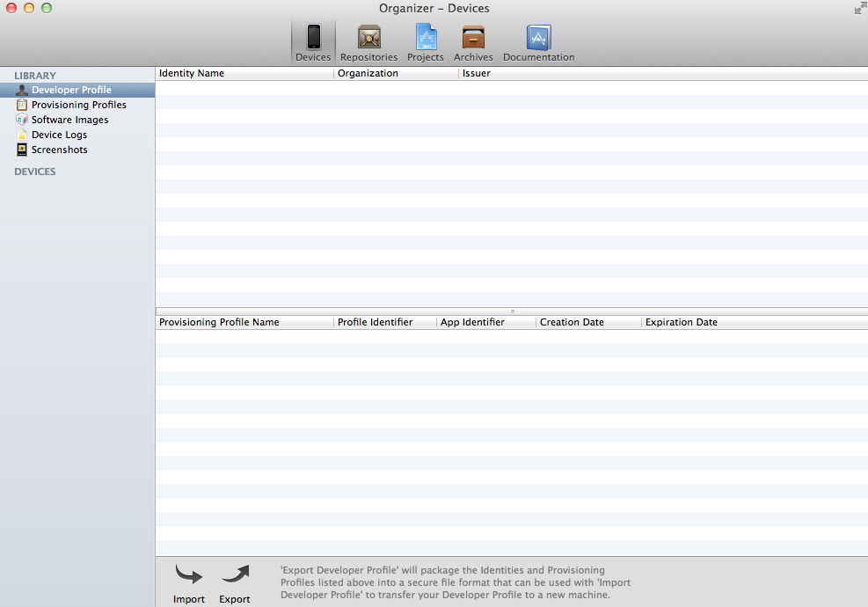The image size is (868, 607).
Task: Click the Screenshots icon in the sidebar
Action: pyautogui.click(x=22, y=150)
